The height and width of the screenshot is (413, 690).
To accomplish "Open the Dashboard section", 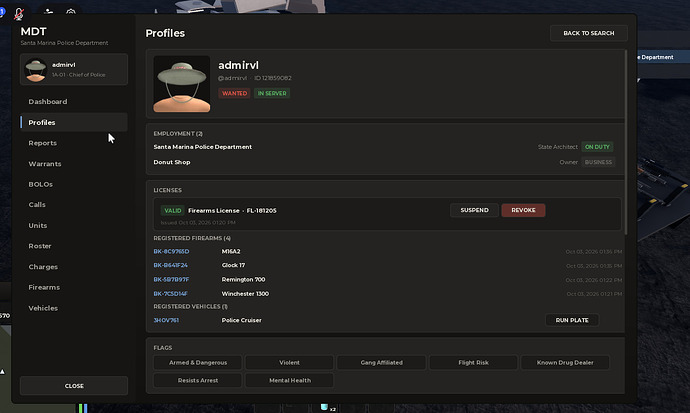I will pos(74,102).
